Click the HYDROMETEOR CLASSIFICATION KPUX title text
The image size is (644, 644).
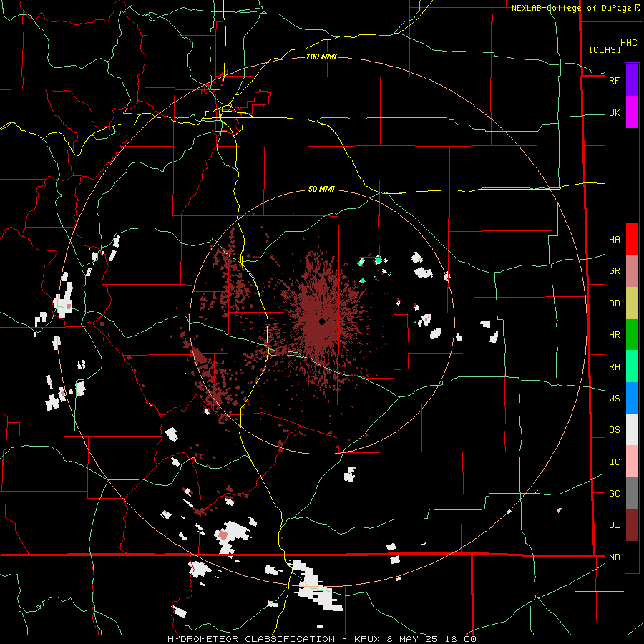322,639
